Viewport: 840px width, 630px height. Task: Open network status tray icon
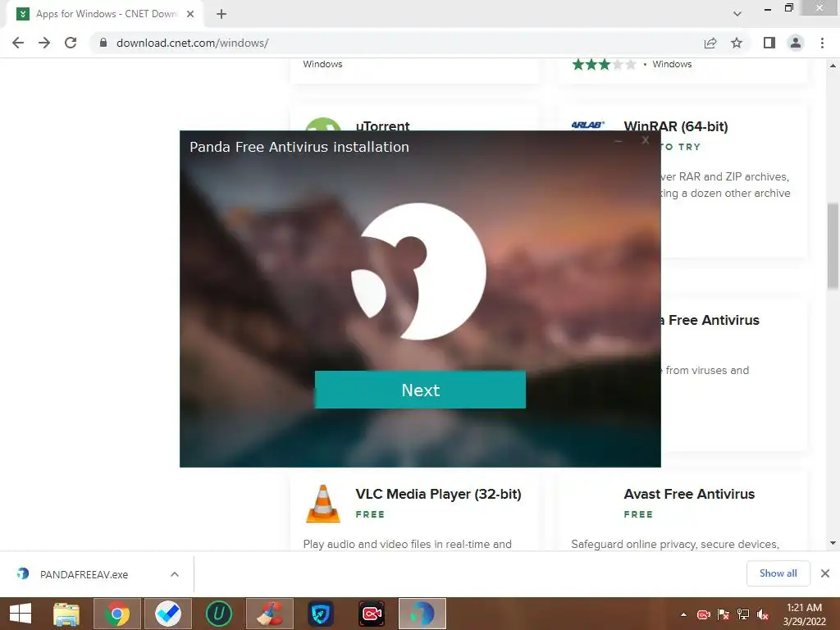tap(743, 614)
